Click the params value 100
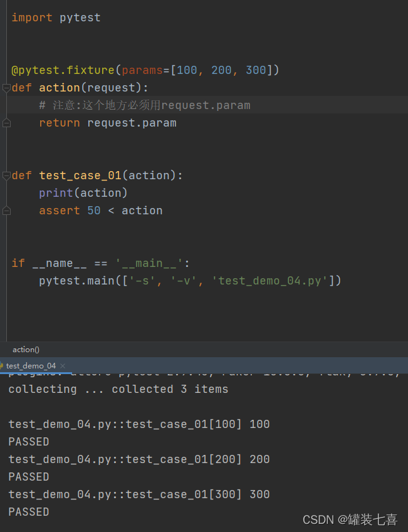The image size is (408, 532). (187, 70)
